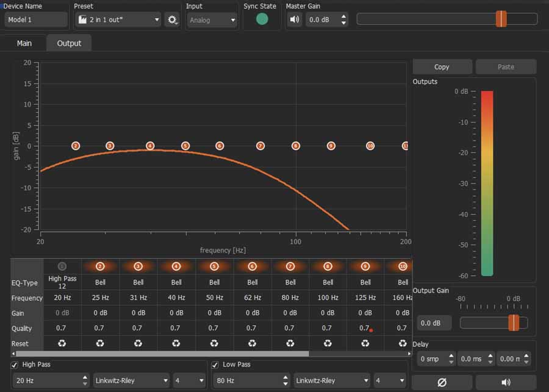Viewport: 549px width, 392px height.
Task: Reset the 20 Hz High Pass band
Action: pos(62,343)
